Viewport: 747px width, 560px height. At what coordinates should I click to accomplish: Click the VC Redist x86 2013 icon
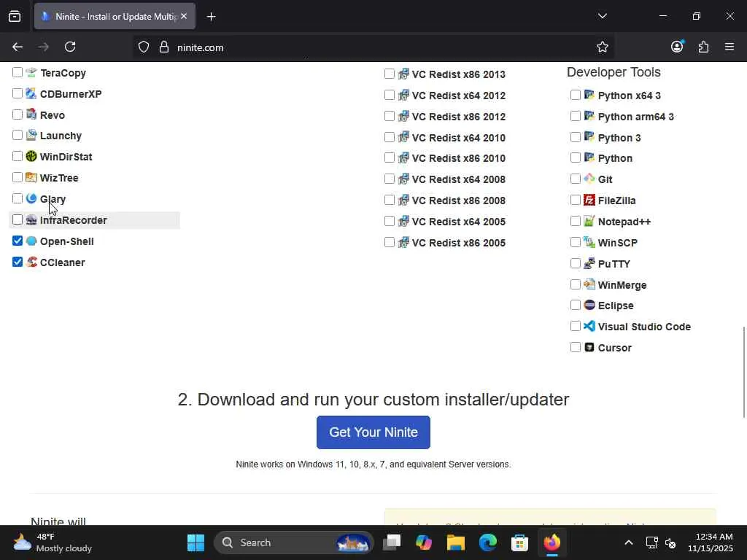pos(403,74)
